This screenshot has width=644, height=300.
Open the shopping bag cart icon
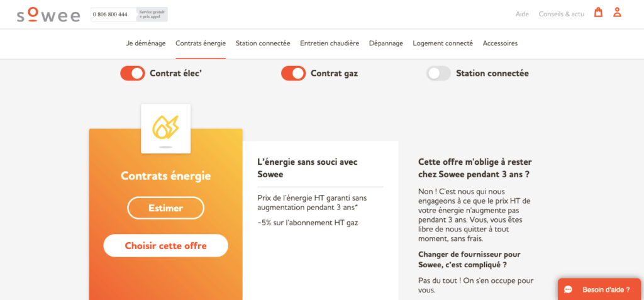(599, 13)
